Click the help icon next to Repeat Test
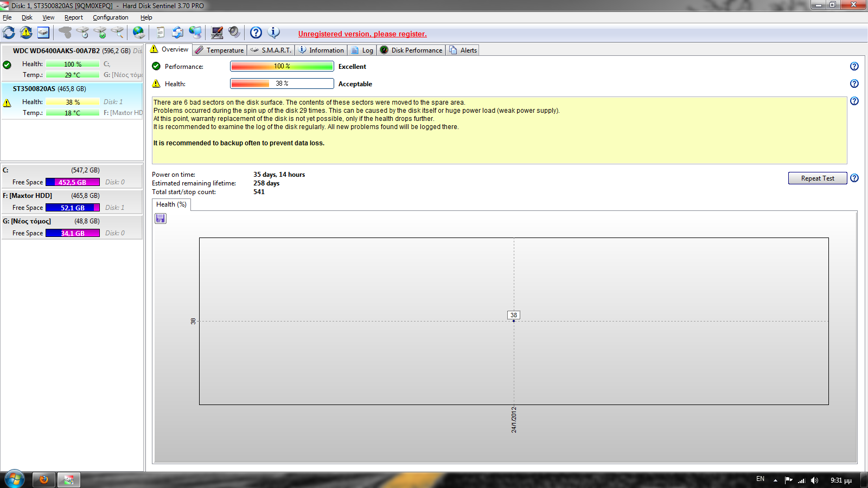 (x=854, y=178)
